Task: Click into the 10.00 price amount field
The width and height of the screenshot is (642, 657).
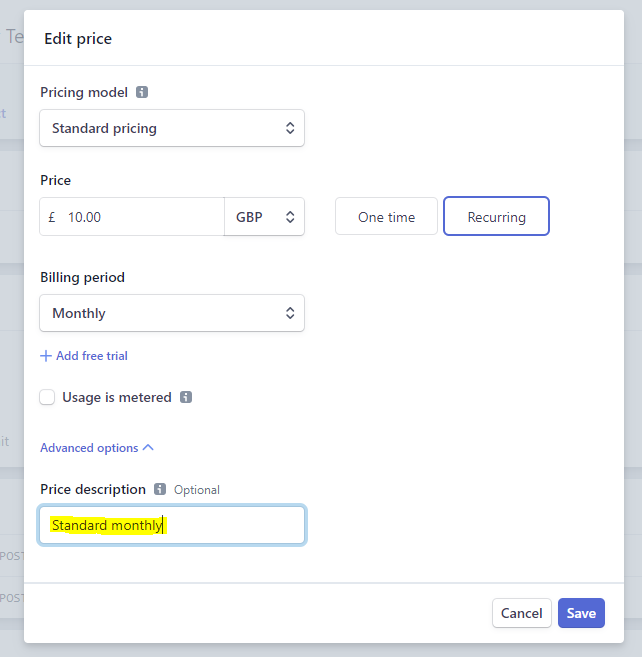Action: [142, 217]
